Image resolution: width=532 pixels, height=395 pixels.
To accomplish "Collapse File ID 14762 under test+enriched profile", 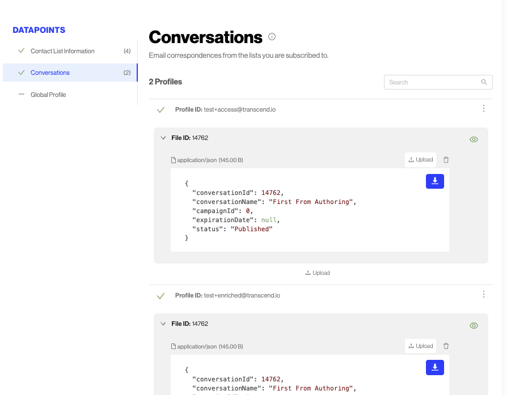I will click(163, 324).
